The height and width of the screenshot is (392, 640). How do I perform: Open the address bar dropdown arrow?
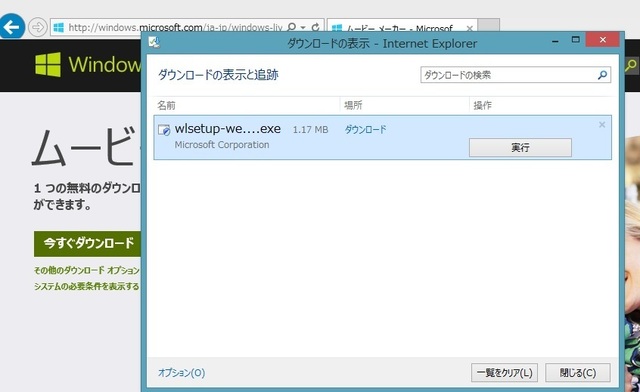[303, 27]
